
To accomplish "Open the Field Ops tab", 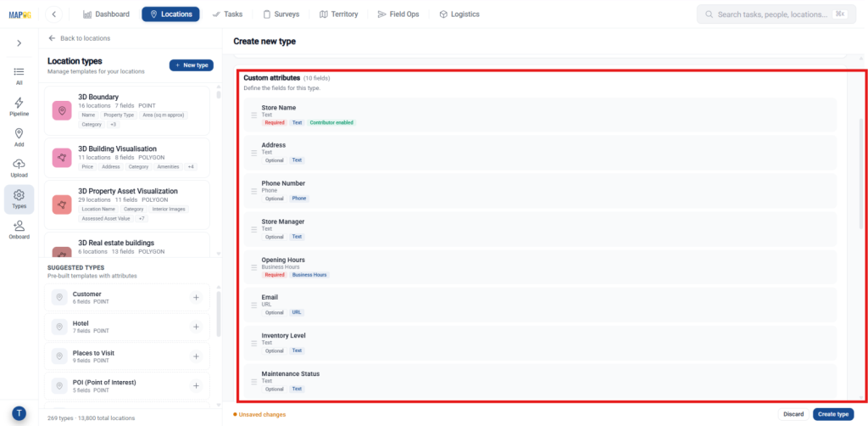I will tap(398, 14).
